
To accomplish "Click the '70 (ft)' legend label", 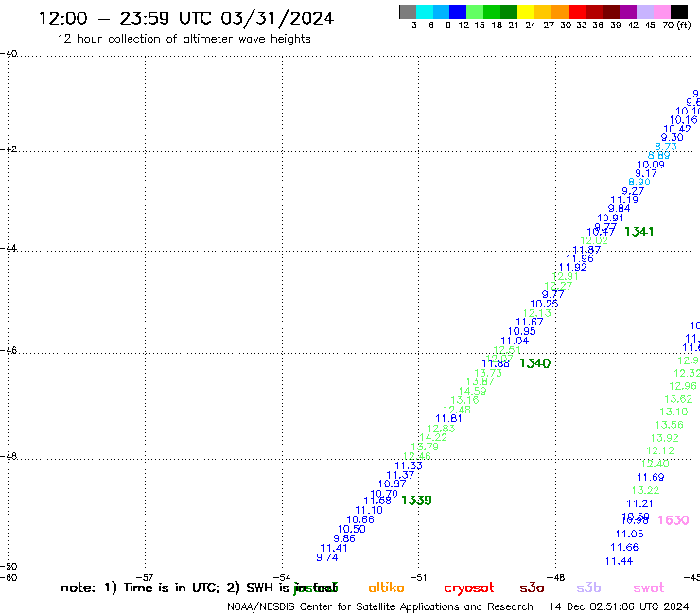I will pyautogui.click(x=676, y=25).
